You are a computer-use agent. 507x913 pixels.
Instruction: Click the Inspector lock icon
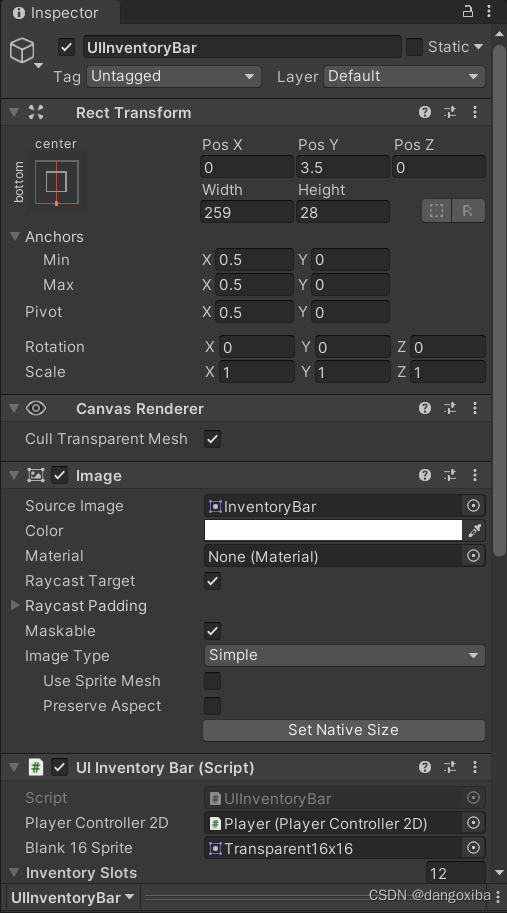coord(468,11)
